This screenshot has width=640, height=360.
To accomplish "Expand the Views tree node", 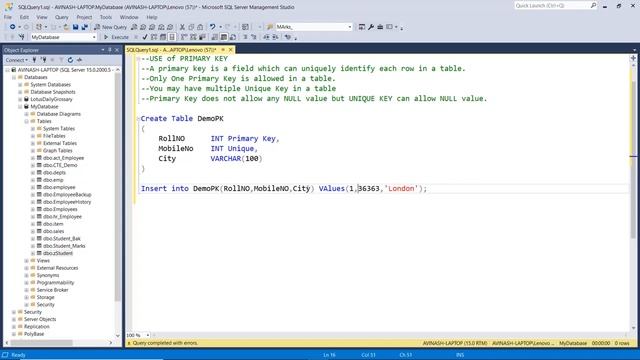I will pyautogui.click(x=27, y=260).
